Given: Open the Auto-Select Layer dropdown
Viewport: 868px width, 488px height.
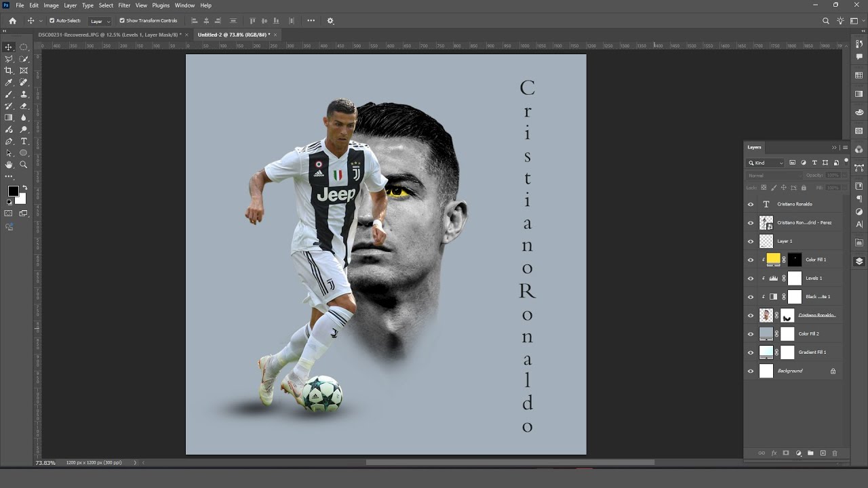Looking at the screenshot, I should 100,21.
